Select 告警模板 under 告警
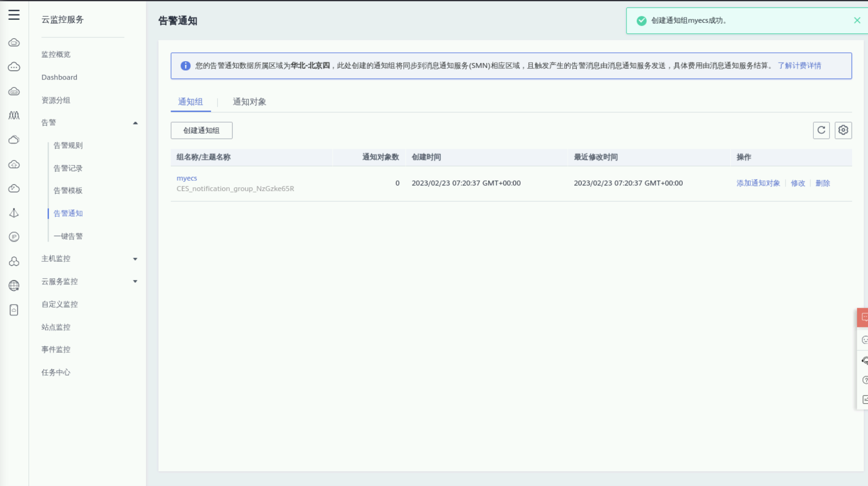 click(68, 191)
